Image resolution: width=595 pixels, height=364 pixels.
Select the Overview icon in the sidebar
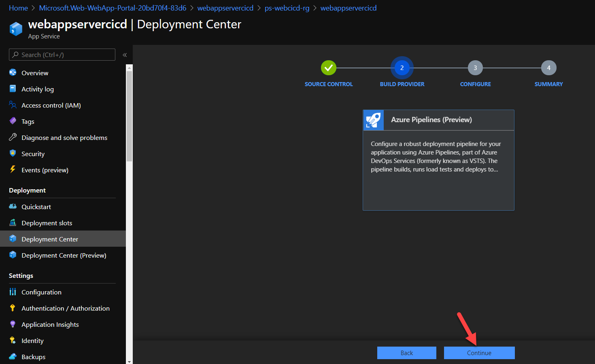pos(13,73)
